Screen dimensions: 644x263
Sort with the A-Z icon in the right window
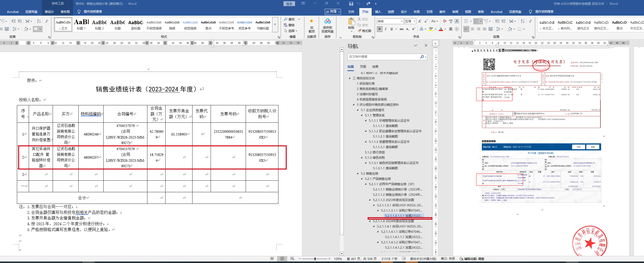point(523,21)
